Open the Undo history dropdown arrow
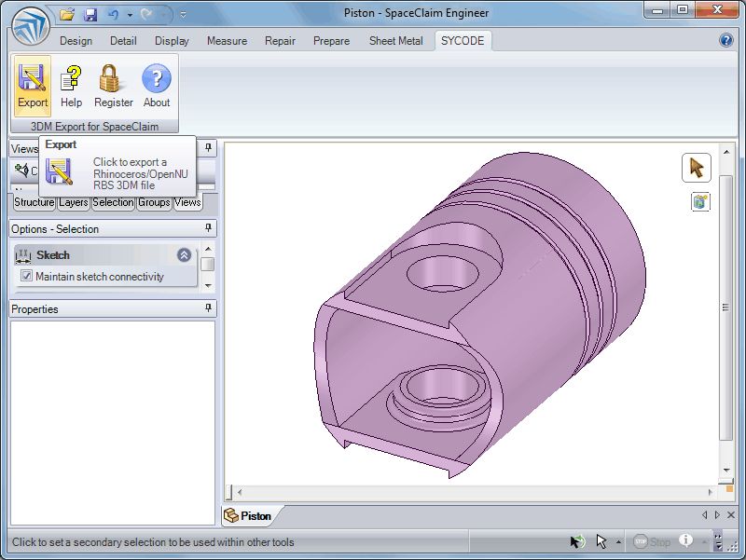The image size is (746, 560). [128, 15]
